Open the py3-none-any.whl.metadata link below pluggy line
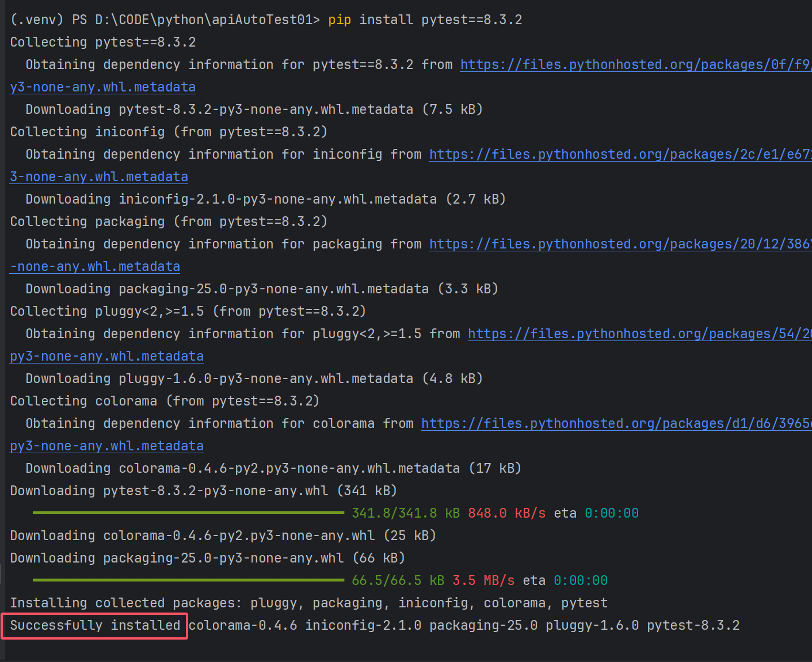 pyautogui.click(x=107, y=356)
